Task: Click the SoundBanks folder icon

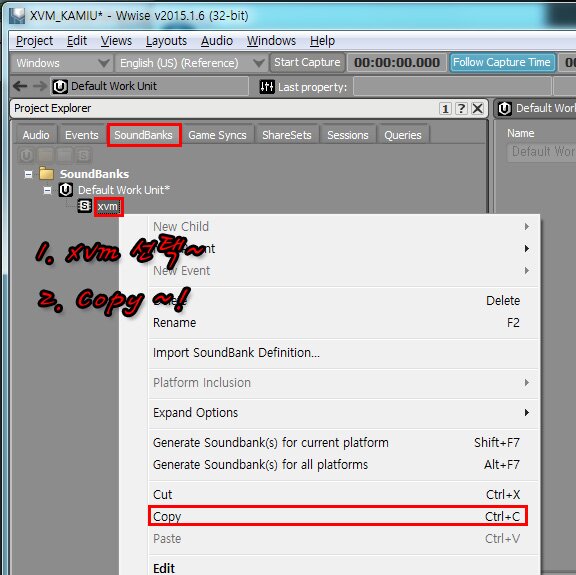Action: 47,173
